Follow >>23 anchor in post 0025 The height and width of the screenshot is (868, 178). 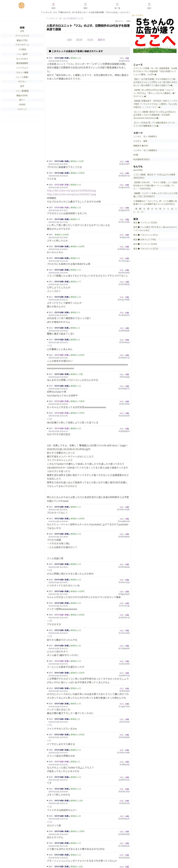(x=49, y=570)
